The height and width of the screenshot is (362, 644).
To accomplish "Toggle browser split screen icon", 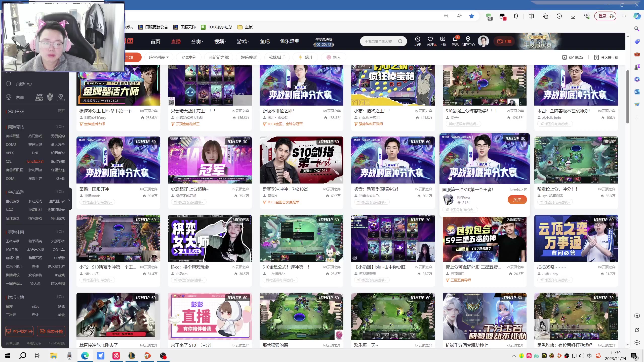I will tap(531, 16).
